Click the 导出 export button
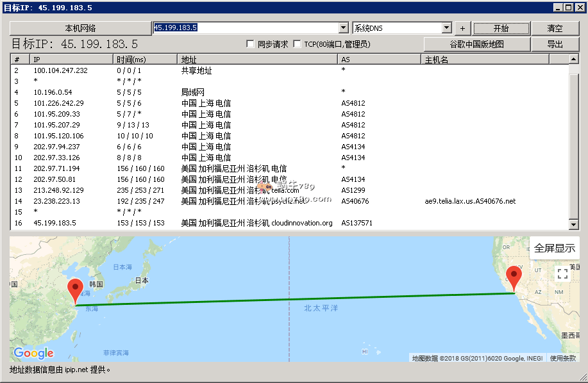 click(555, 44)
